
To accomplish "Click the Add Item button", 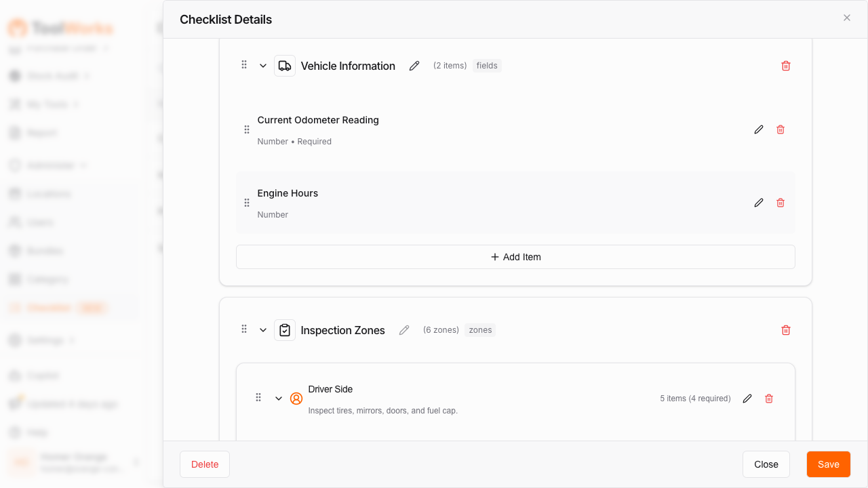I will [x=515, y=257].
